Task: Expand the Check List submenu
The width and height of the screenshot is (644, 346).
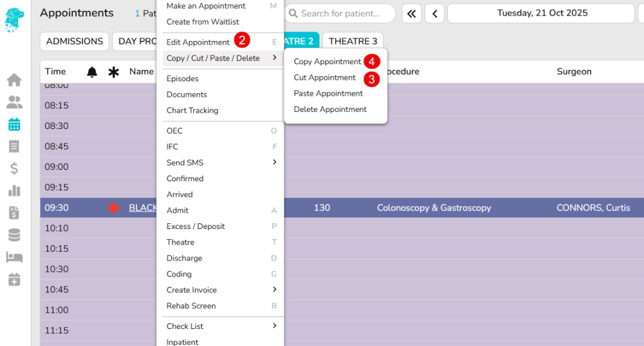Action: [220, 326]
